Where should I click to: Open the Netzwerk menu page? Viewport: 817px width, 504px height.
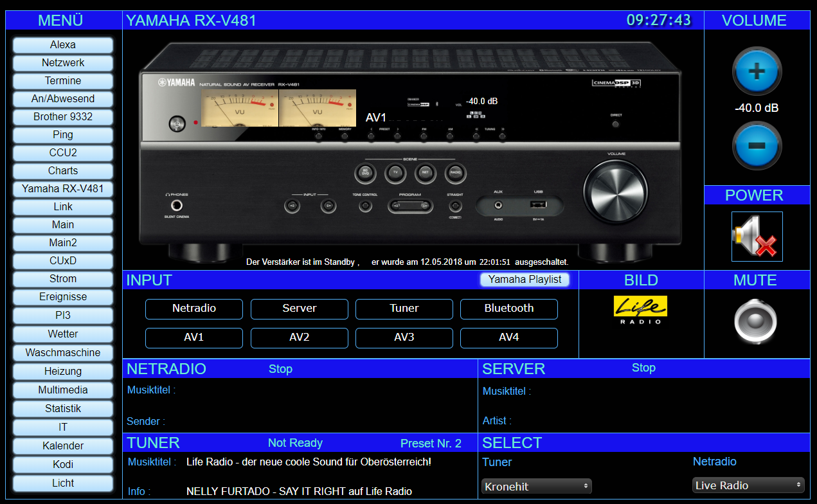click(63, 63)
